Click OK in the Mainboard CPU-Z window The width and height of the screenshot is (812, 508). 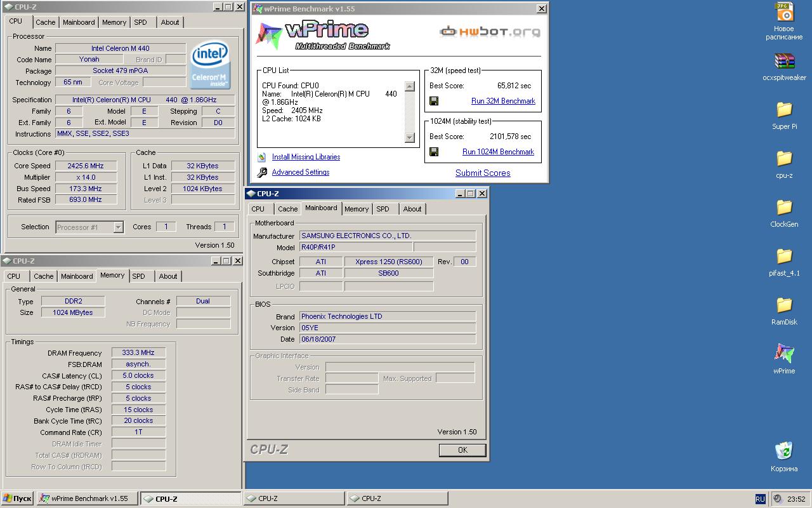click(462, 450)
